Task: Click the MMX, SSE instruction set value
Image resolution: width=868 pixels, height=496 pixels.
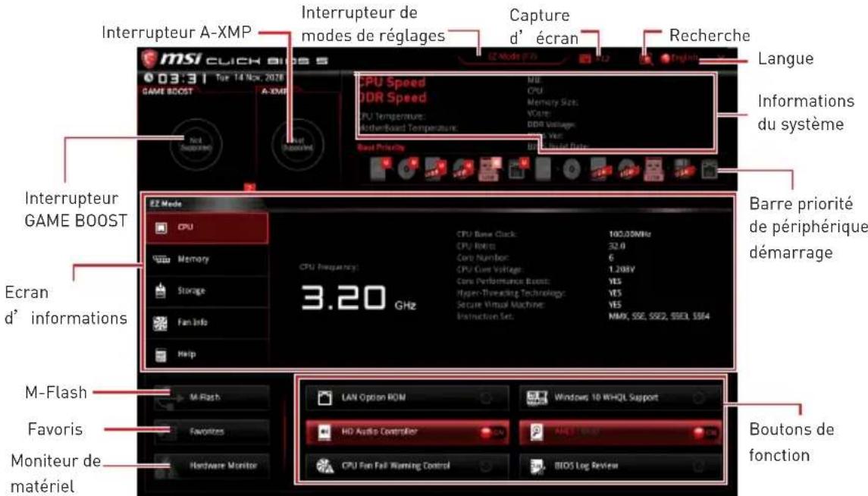Action: (659, 317)
